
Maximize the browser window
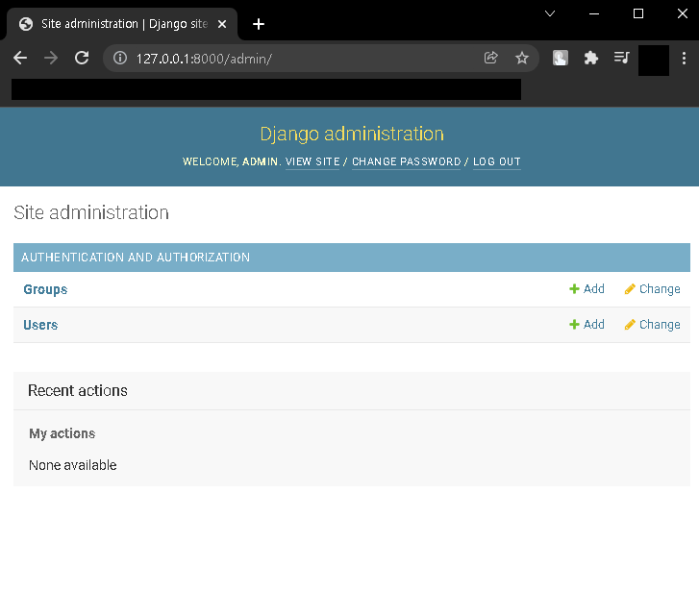[638, 13]
